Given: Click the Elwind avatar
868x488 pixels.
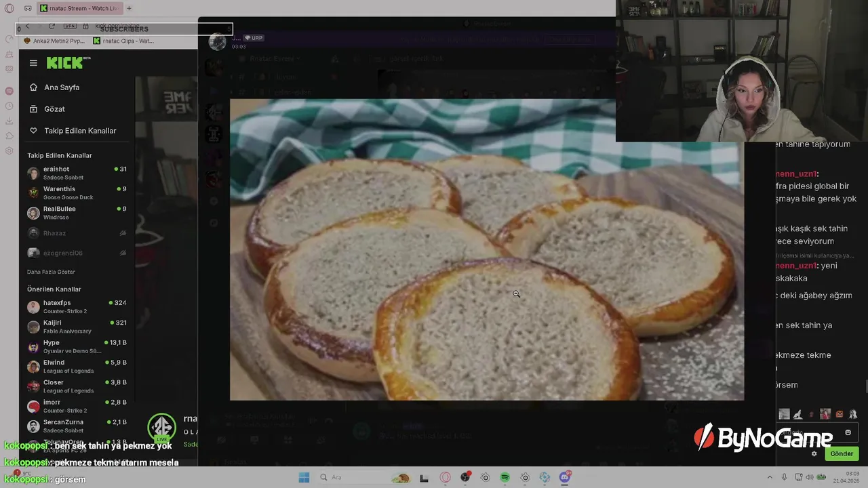Looking at the screenshot, I should 33,367.
